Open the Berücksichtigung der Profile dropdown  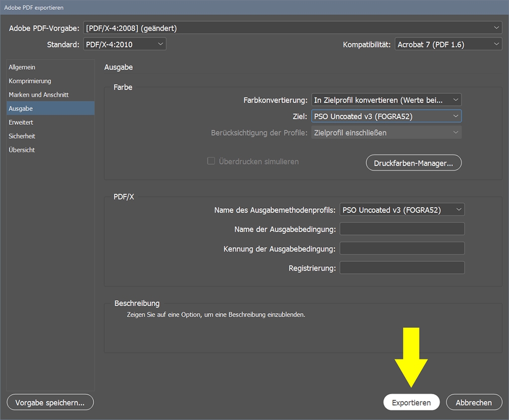pyautogui.click(x=386, y=133)
